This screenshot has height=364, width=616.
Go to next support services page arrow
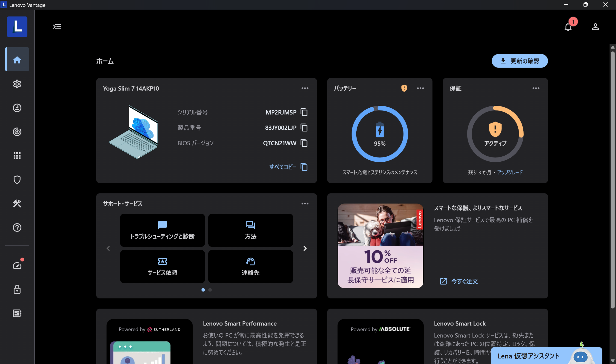point(305,248)
